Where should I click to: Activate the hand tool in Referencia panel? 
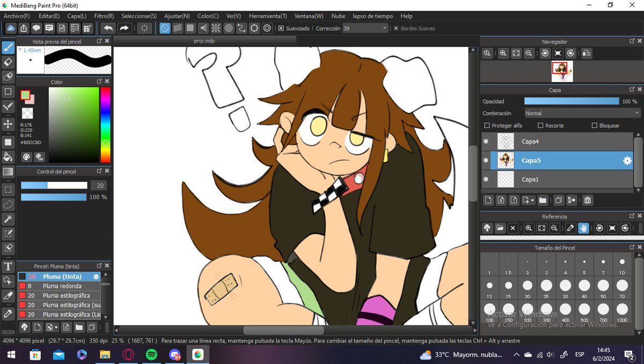click(583, 228)
